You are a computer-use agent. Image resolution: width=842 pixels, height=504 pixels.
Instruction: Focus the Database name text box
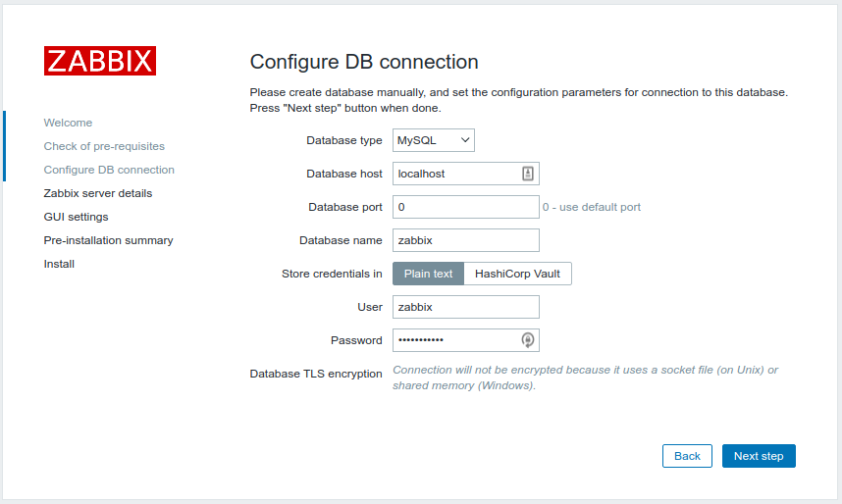pyautogui.click(x=465, y=240)
